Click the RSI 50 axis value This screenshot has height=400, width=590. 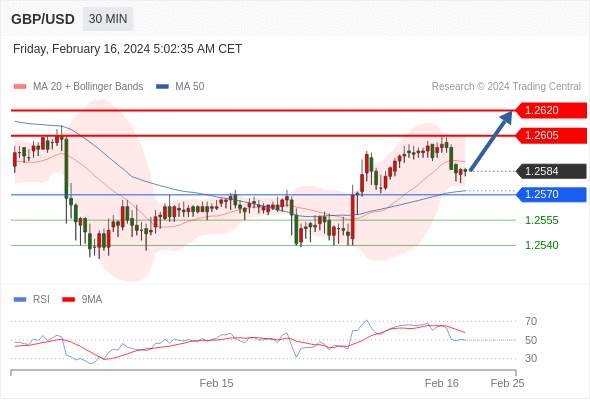pos(531,340)
